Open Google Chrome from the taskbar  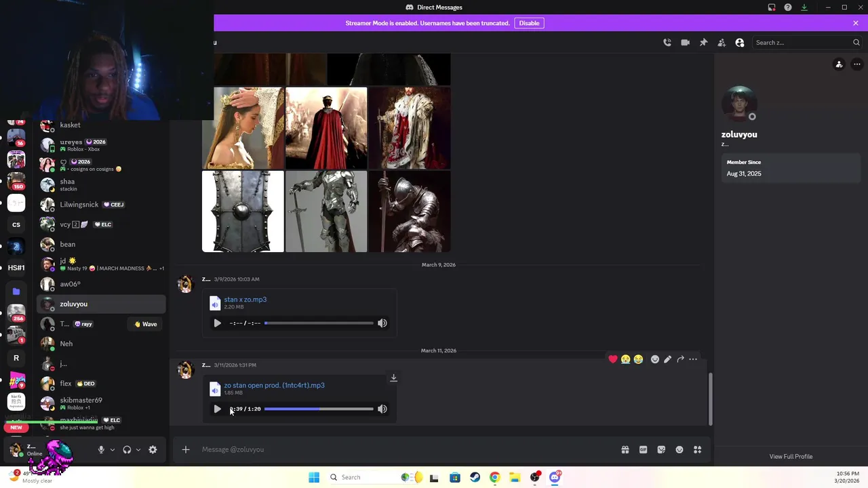coord(495,477)
